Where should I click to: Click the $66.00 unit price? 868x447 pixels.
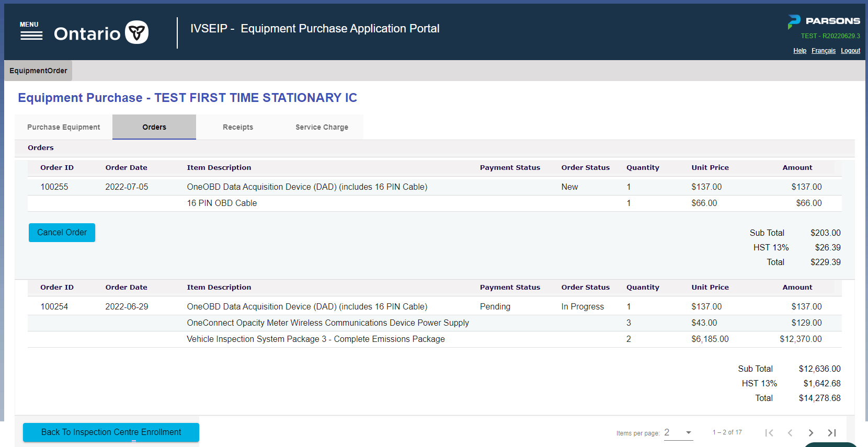[x=704, y=203]
